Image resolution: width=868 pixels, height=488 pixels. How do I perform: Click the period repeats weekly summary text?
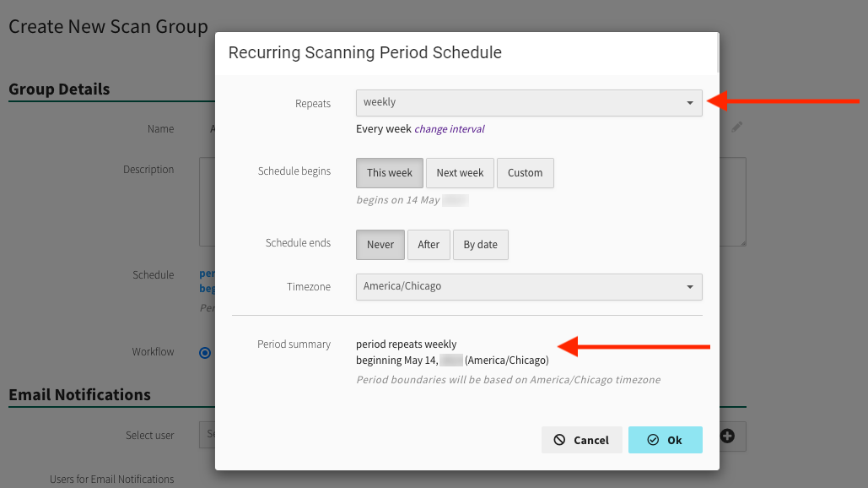pyautogui.click(x=406, y=344)
